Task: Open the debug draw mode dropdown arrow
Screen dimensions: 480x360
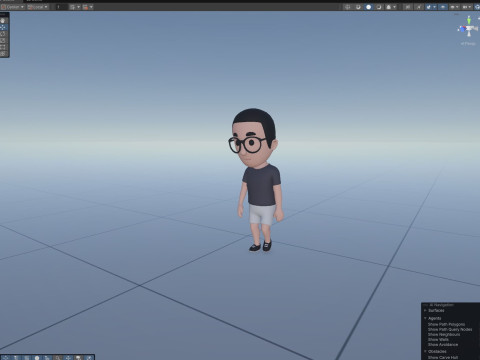Action: point(394,7)
